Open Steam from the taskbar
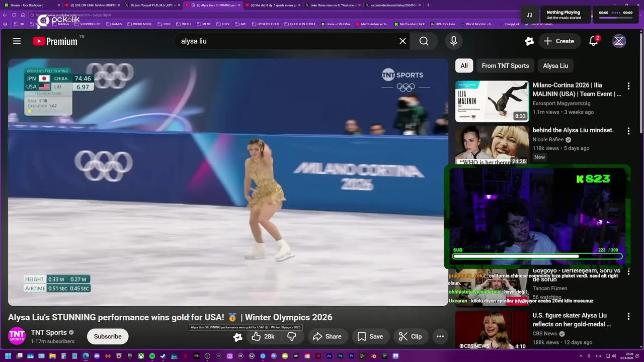 [163, 356]
